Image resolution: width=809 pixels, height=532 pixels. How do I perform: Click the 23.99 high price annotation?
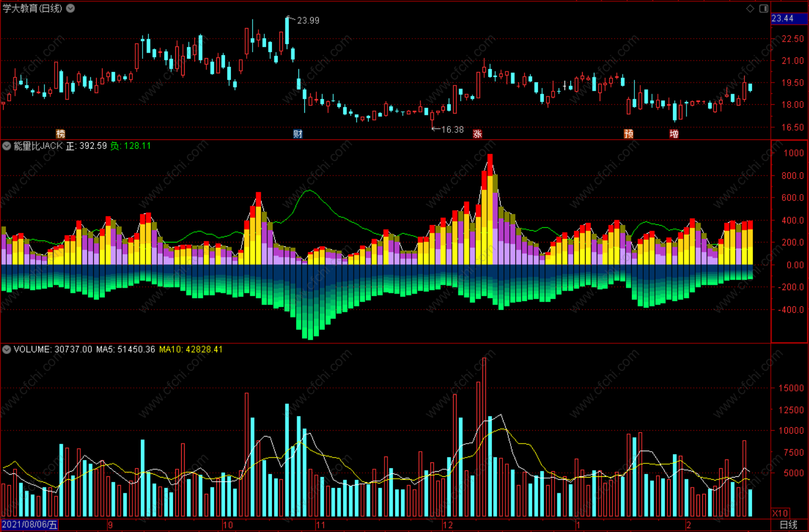tap(308, 21)
